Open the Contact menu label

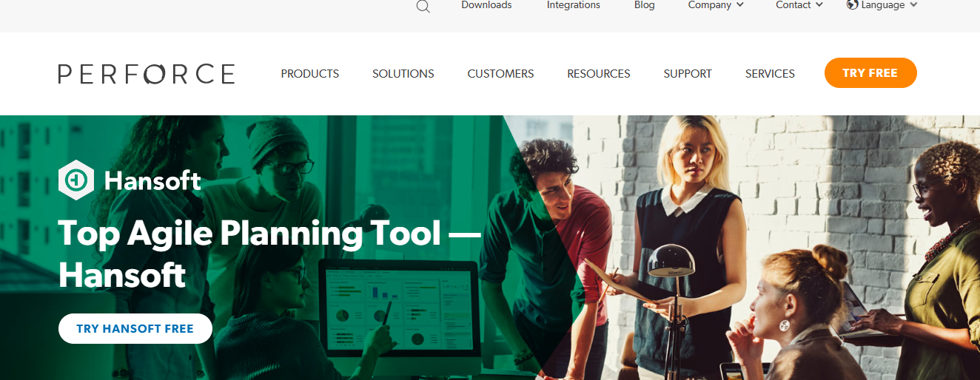tap(793, 5)
